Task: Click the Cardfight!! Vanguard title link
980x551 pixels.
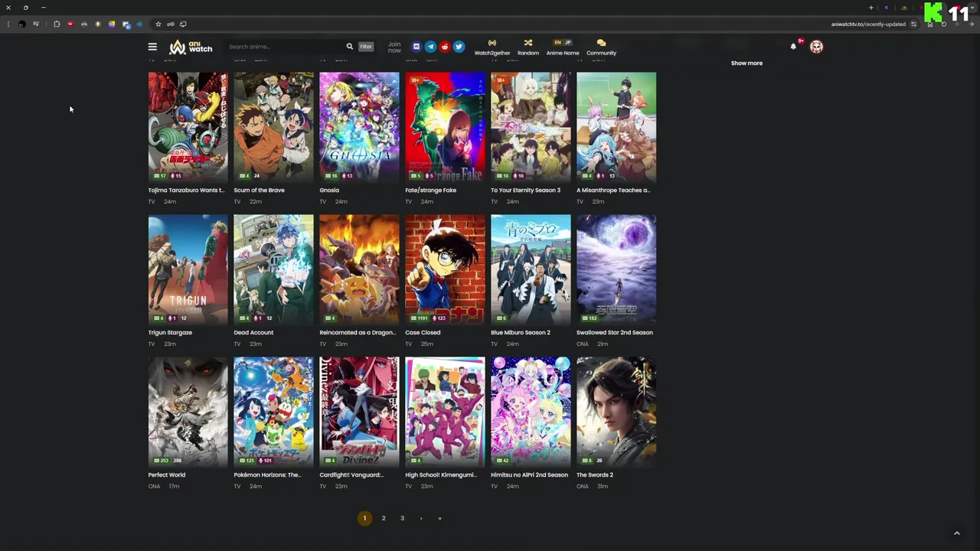Action: click(351, 475)
